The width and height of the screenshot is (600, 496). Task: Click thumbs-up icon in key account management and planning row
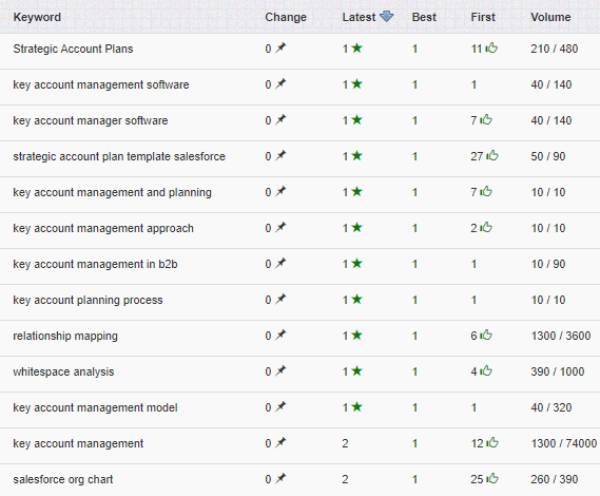click(x=486, y=192)
